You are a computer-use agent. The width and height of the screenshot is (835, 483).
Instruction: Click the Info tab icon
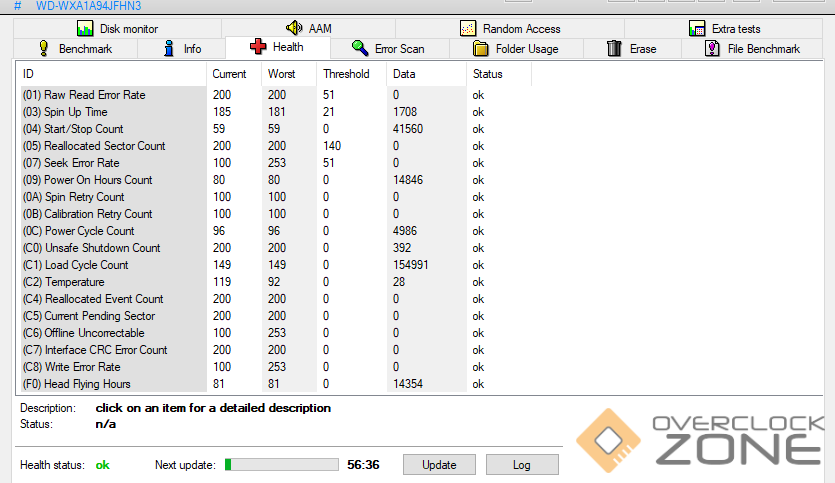pos(169,48)
